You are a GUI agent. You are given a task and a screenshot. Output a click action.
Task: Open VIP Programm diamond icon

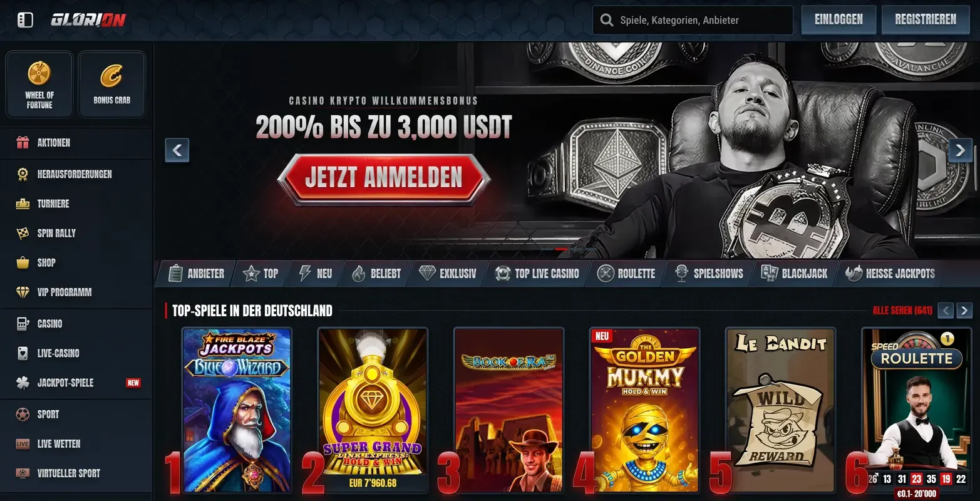pyautogui.click(x=23, y=292)
